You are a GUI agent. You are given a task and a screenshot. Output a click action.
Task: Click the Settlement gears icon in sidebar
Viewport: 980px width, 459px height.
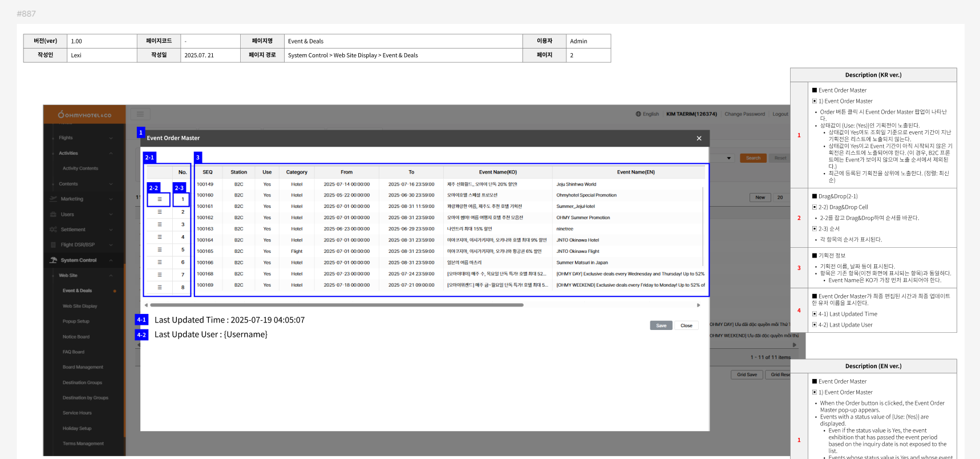point(54,230)
